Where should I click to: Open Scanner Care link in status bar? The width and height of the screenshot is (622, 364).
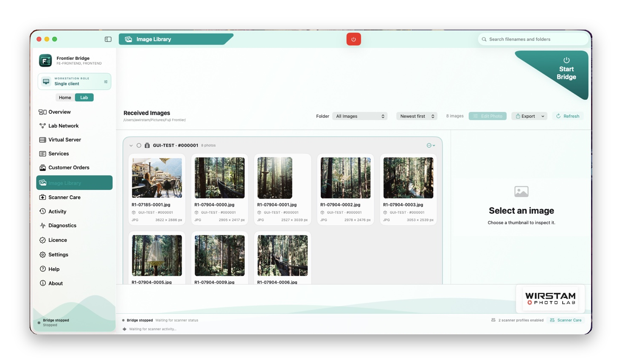(566, 320)
